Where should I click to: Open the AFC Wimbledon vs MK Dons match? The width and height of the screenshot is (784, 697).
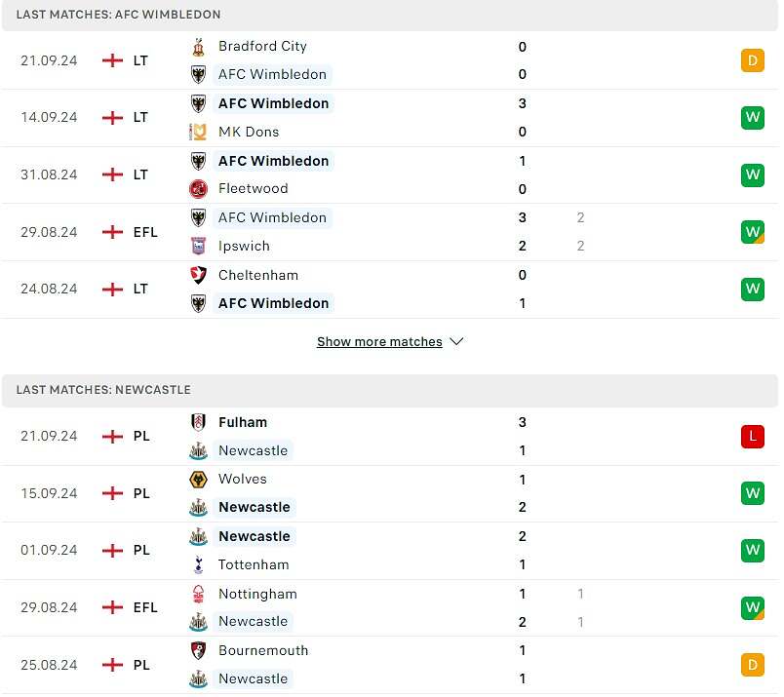(x=390, y=118)
